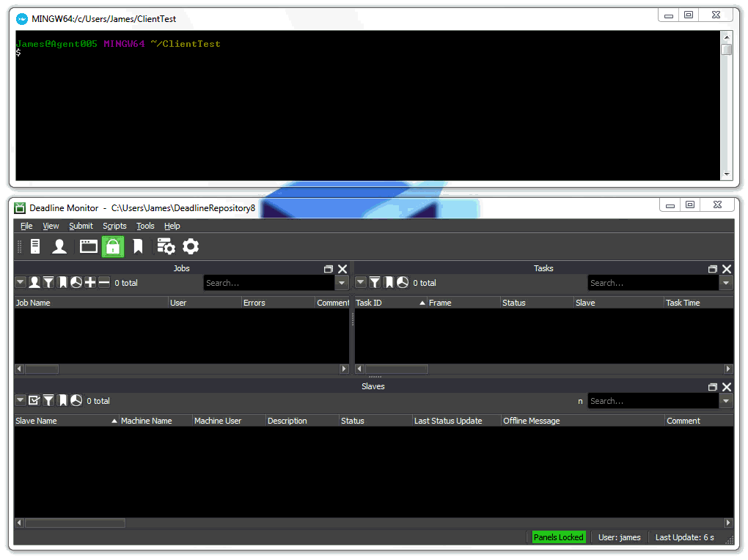Sort tasks by Task Time column header
748x560 pixels.
pyautogui.click(x=699, y=303)
